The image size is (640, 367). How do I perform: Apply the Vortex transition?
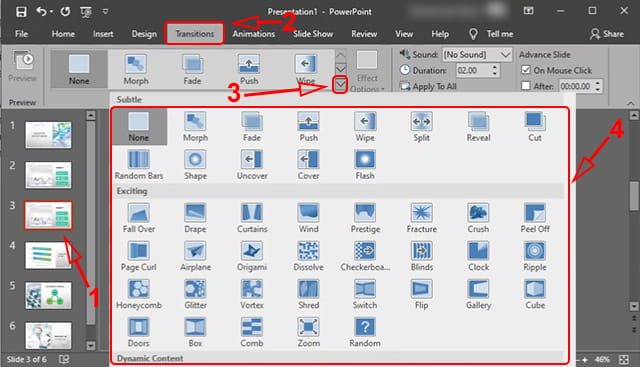(252, 294)
